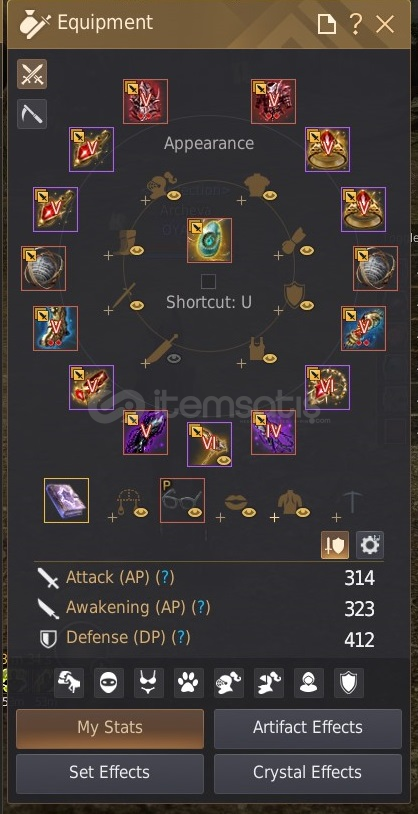Image resolution: width=418 pixels, height=814 pixels.
Task: Check the box above Shortcut: U
Action: pyautogui.click(x=208, y=282)
